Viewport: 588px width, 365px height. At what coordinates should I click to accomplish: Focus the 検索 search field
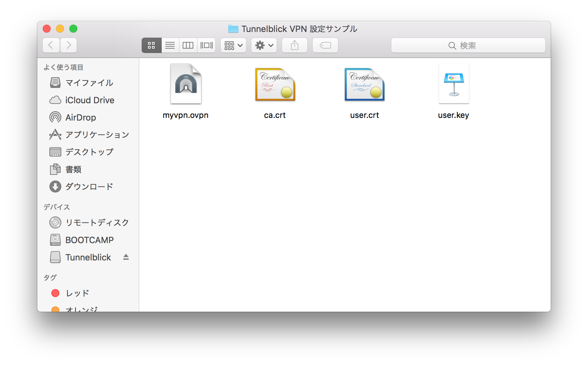pyautogui.click(x=468, y=45)
